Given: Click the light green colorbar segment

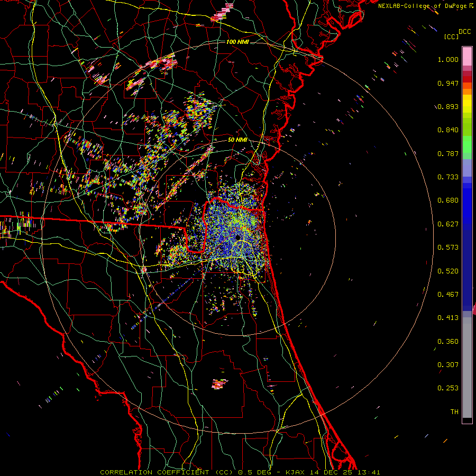Looking at the screenshot, I should click(x=467, y=145).
